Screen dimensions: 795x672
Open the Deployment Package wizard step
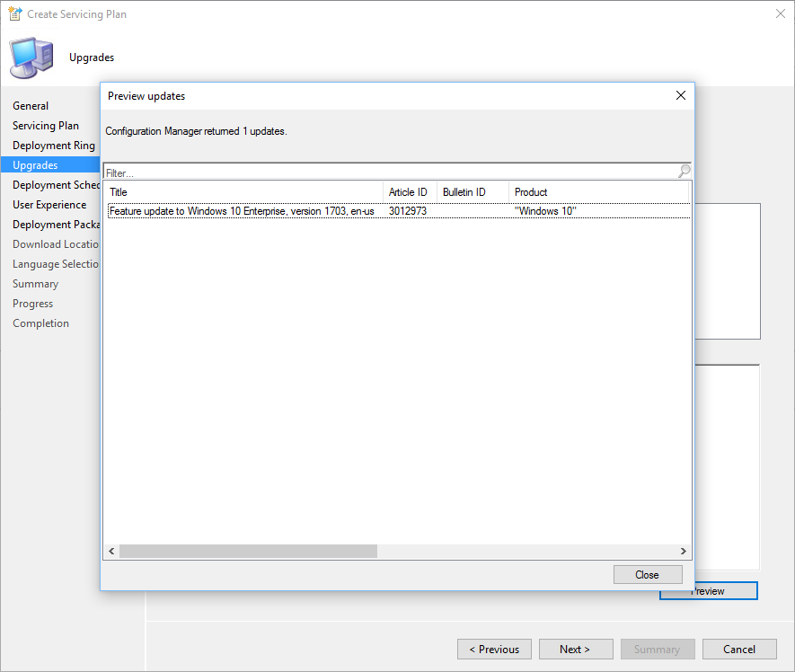coord(56,225)
